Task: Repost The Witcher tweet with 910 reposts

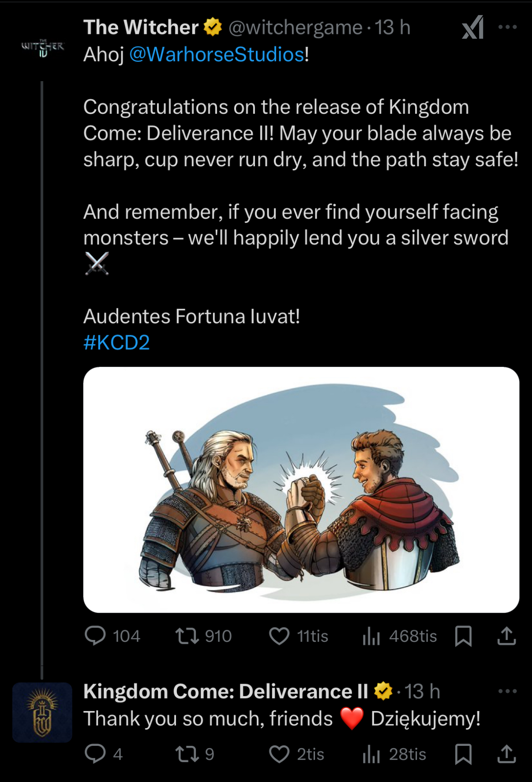Action: pyautogui.click(x=187, y=636)
